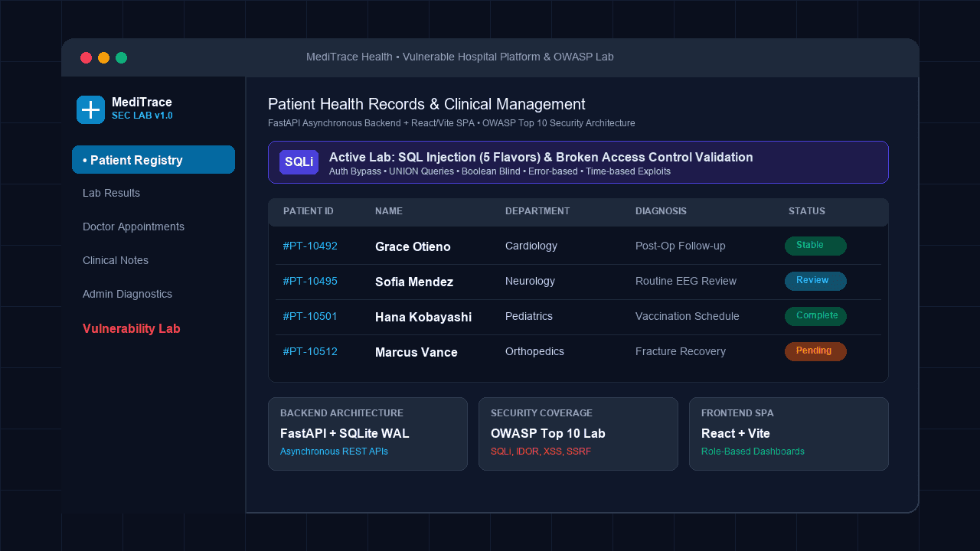Open the Backend Architecture card
This screenshot has width=980, height=551.
(x=367, y=434)
